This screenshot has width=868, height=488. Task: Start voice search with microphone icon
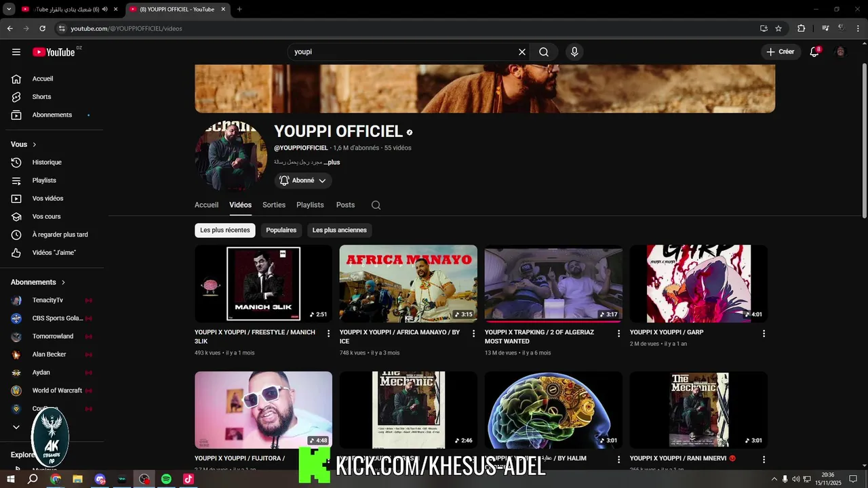tap(574, 52)
